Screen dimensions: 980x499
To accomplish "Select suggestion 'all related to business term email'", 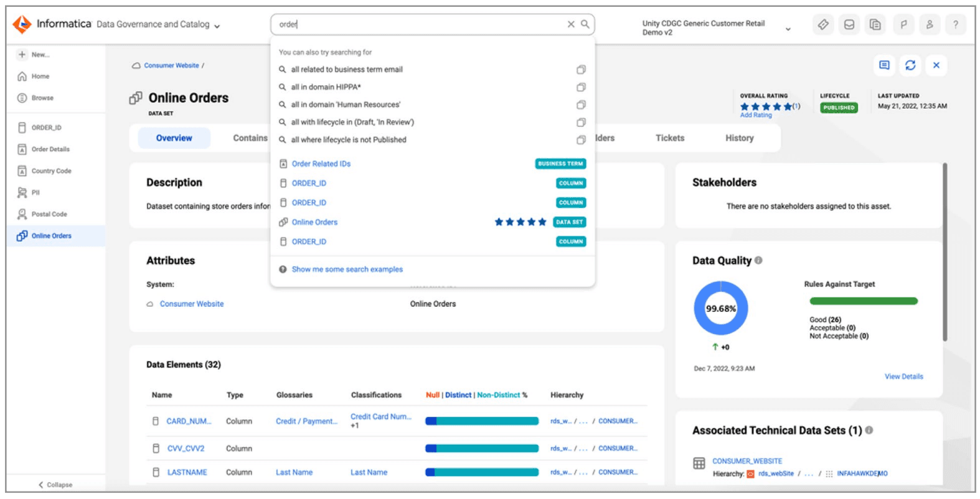I will click(347, 70).
